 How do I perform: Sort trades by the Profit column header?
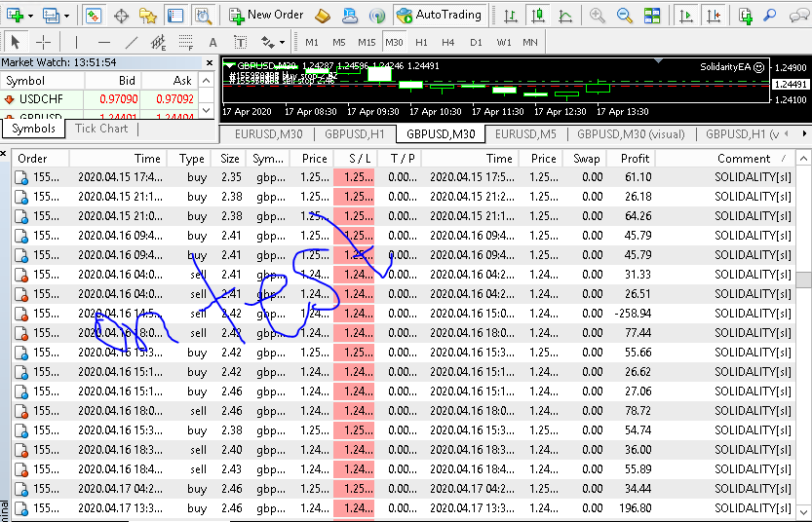coord(631,159)
